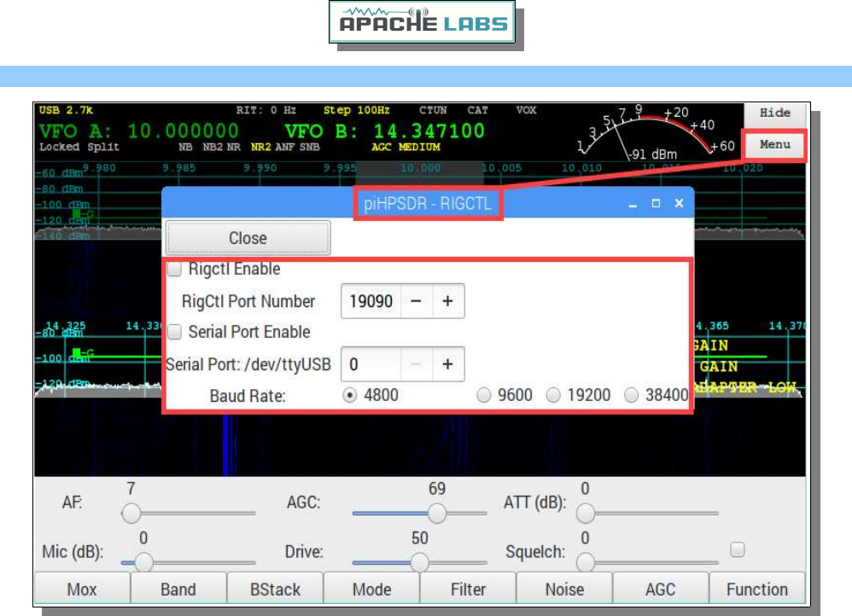The width and height of the screenshot is (852, 616).
Task: Click the RIT: 0 Hz indicator
Action: [266, 110]
